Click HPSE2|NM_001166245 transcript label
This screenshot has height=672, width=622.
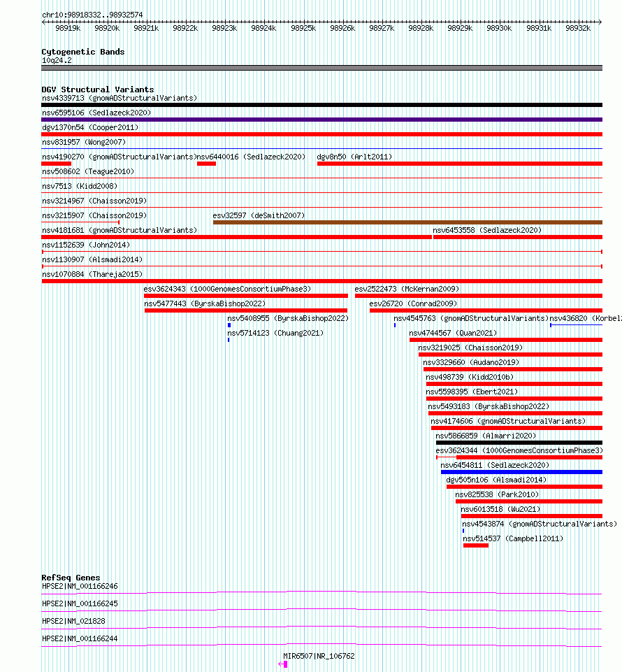pyautogui.click(x=80, y=604)
